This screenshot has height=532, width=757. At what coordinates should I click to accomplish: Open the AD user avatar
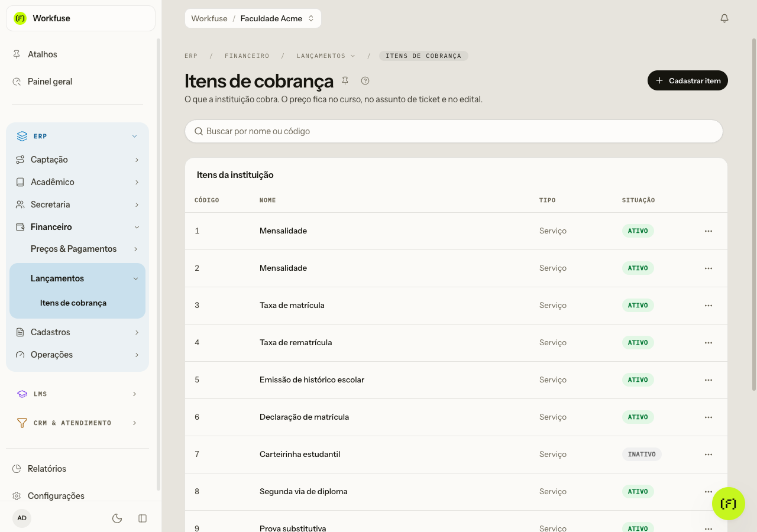pos(22,518)
